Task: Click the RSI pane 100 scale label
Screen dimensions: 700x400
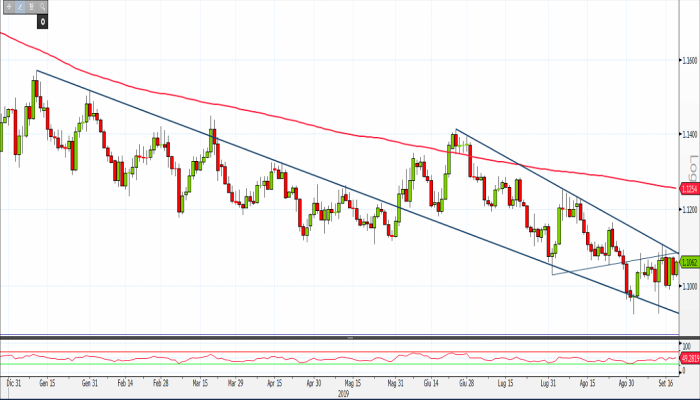Action: [687, 346]
